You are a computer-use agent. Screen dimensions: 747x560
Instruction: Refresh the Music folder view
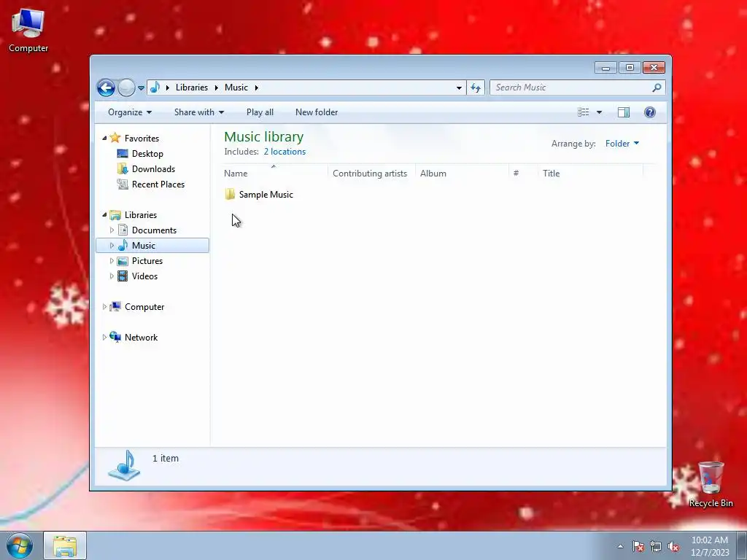pyautogui.click(x=476, y=87)
